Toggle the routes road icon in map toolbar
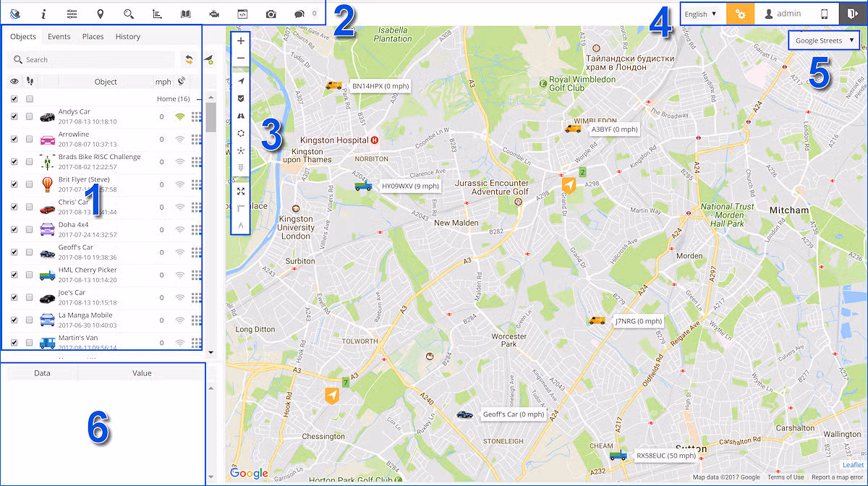 coord(241,116)
